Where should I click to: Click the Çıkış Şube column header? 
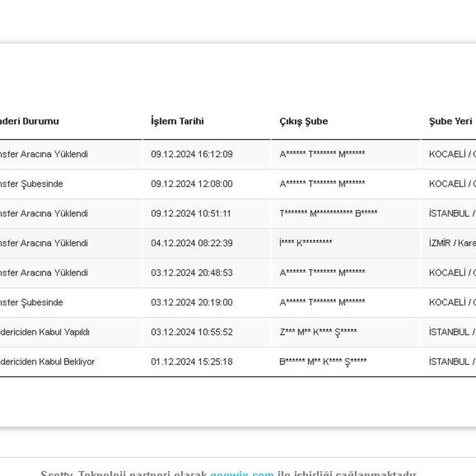tap(304, 121)
